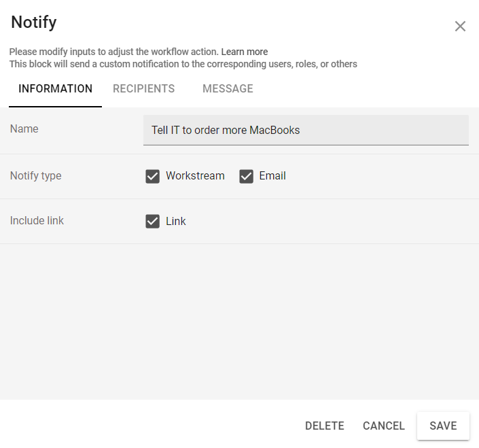Screen dimensions: 479x448
Task: Click the Workstream label text
Action: [x=195, y=176]
